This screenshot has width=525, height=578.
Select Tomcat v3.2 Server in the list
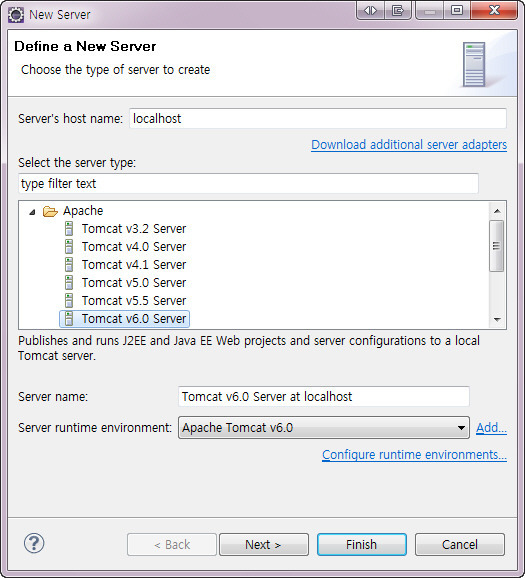(134, 229)
